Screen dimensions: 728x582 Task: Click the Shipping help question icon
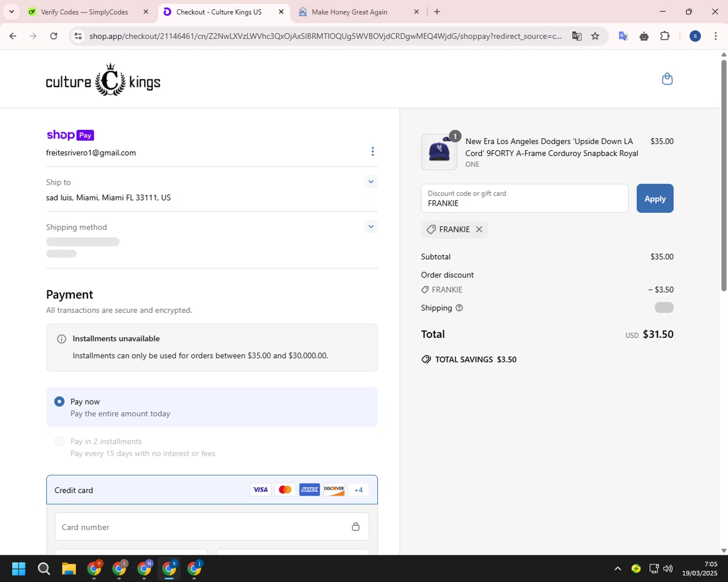point(459,308)
